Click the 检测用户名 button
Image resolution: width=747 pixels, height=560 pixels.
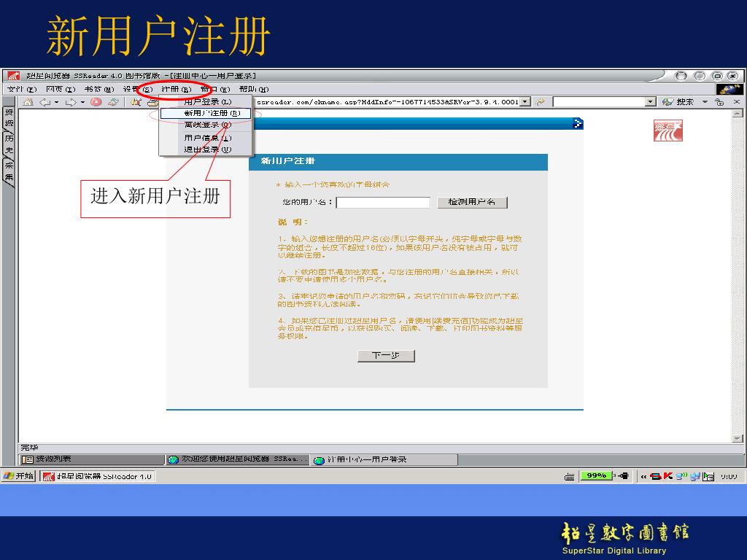point(472,203)
